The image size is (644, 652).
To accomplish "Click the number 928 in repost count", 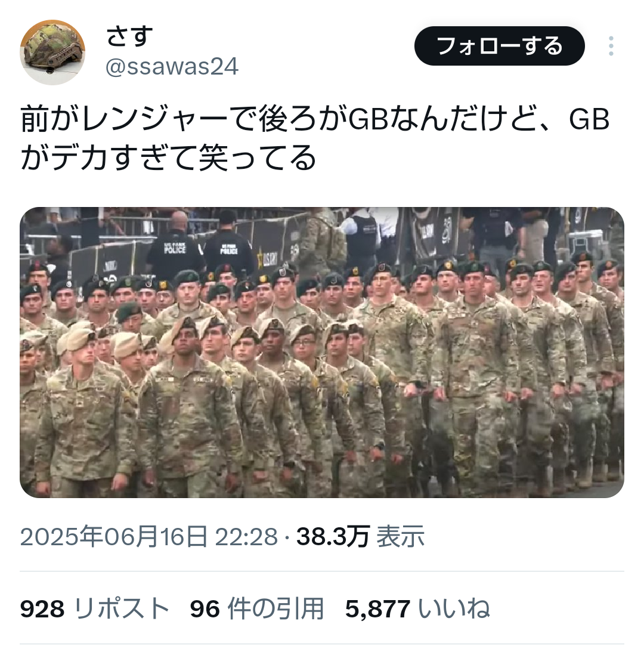I will [x=42, y=609].
